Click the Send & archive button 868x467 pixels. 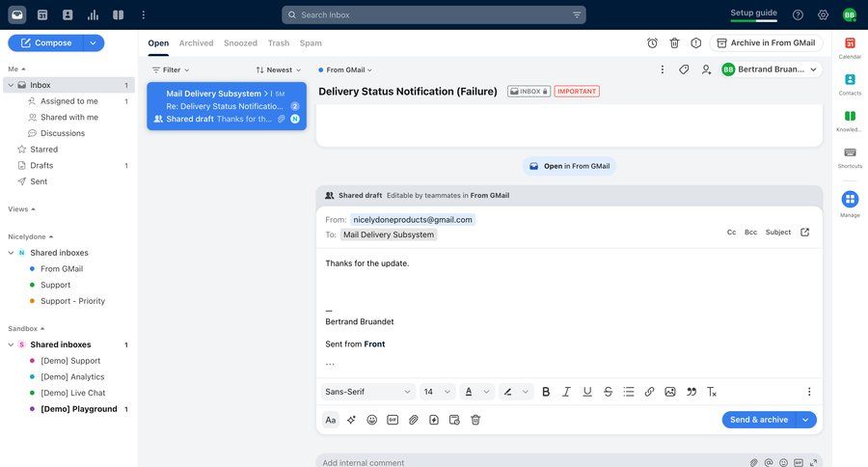point(759,420)
